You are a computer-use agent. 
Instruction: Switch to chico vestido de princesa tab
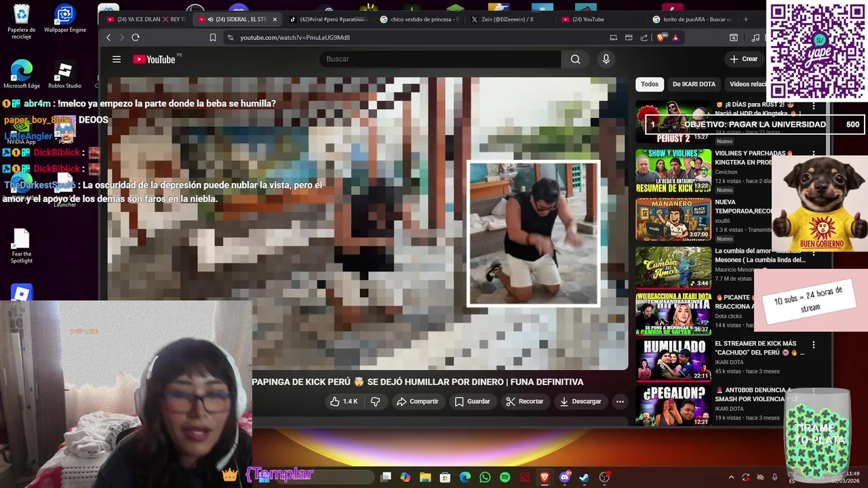(419, 20)
